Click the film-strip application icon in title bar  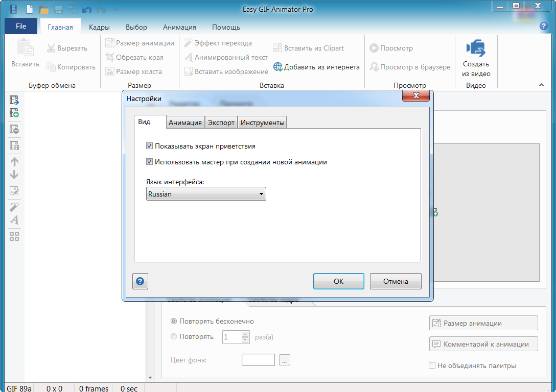click(x=13, y=9)
